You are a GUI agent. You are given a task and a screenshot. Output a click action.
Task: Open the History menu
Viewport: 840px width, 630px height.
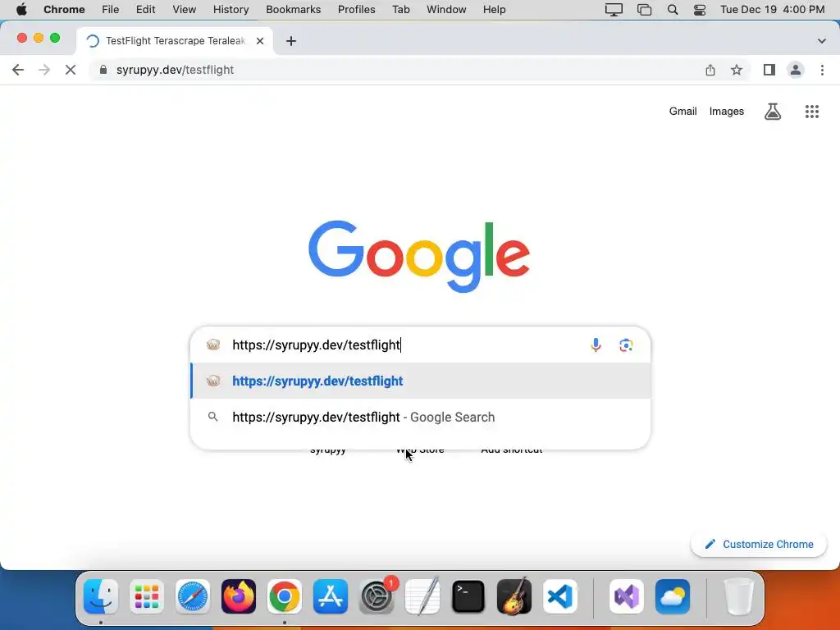click(231, 10)
